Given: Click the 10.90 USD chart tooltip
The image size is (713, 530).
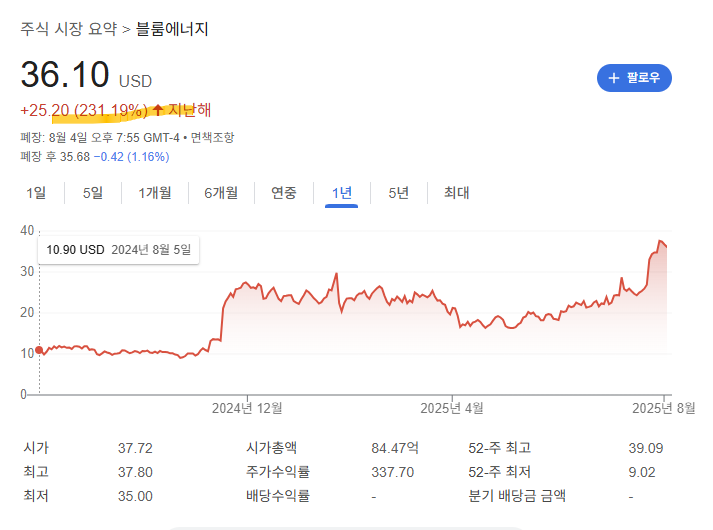Looking at the screenshot, I should (118, 250).
